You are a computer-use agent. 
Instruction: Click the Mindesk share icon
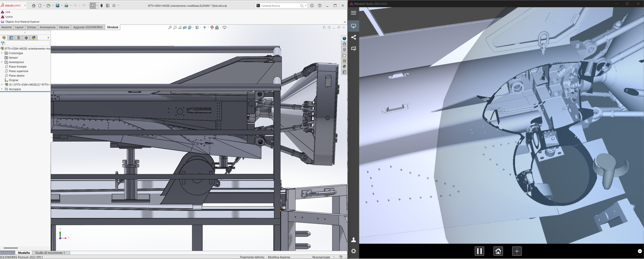coord(353,37)
